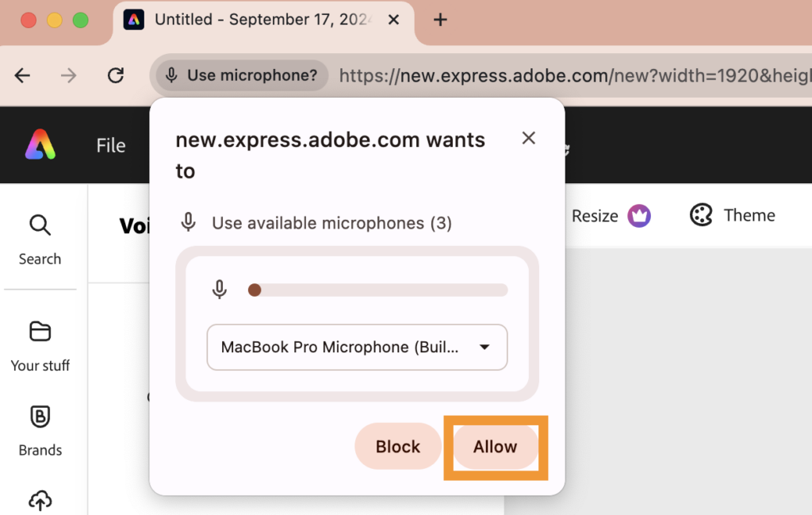Click the Theme palette icon
This screenshot has height=515, width=812.
pos(701,215)
